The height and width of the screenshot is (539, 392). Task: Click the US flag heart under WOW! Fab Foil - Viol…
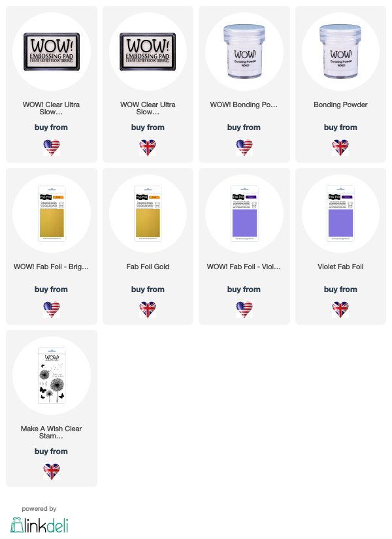(x=244, y=310)
